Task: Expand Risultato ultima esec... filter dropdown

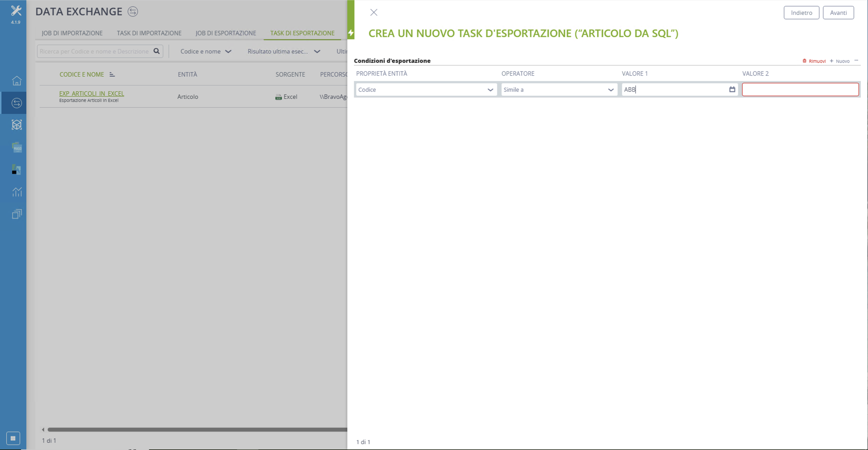Action: click(284, 51)
